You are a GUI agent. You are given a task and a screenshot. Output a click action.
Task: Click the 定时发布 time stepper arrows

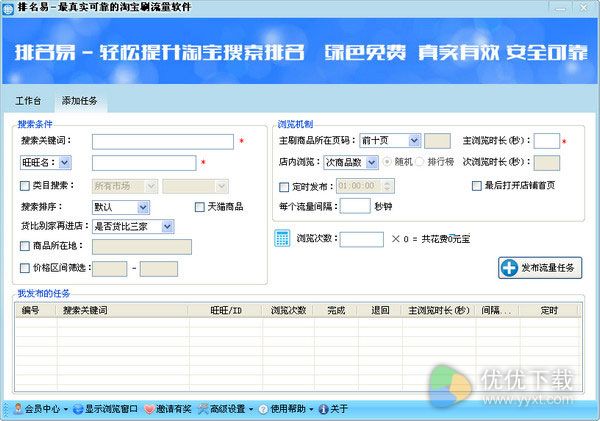point(388,186)
